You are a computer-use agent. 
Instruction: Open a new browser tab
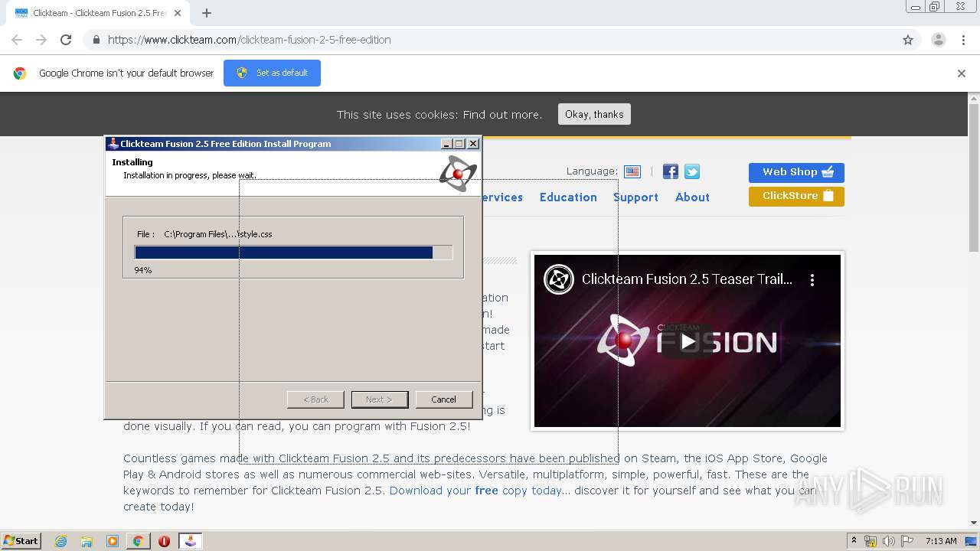pyautogui.click(x=207, y=13)
